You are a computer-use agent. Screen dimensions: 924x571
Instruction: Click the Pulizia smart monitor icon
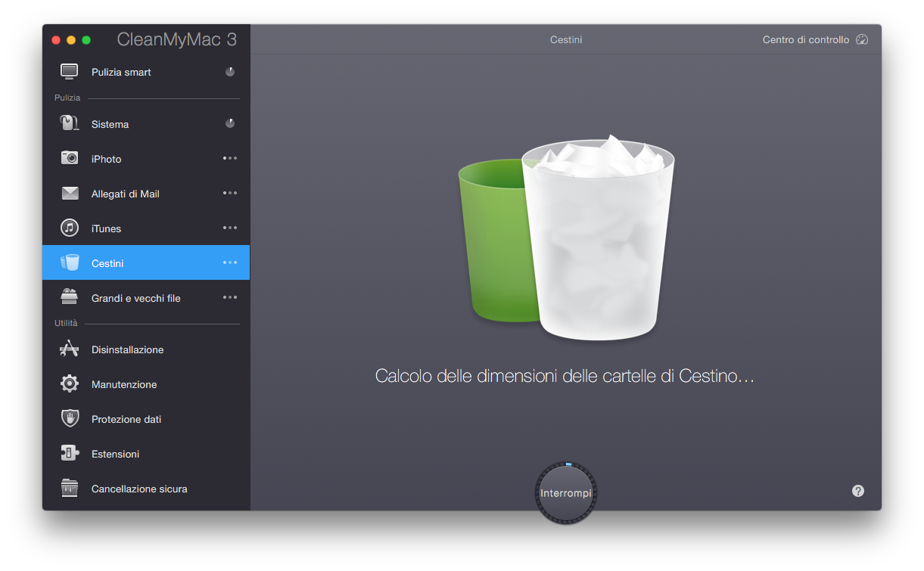pos(70,72)
